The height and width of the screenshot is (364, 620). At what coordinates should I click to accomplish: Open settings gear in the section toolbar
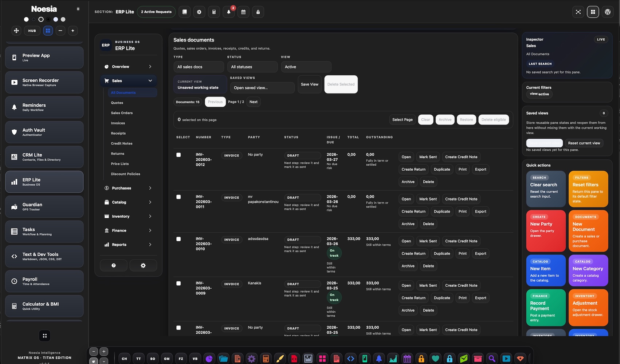point(199,12)
